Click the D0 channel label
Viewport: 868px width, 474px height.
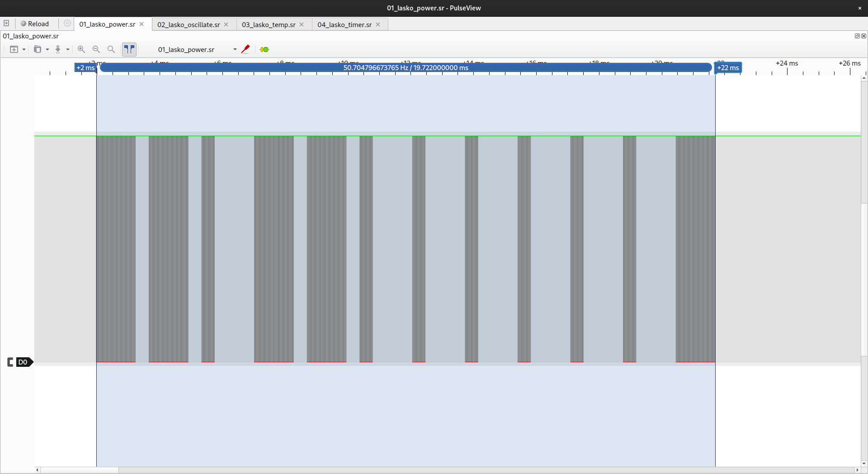click(x=23, y=362)
